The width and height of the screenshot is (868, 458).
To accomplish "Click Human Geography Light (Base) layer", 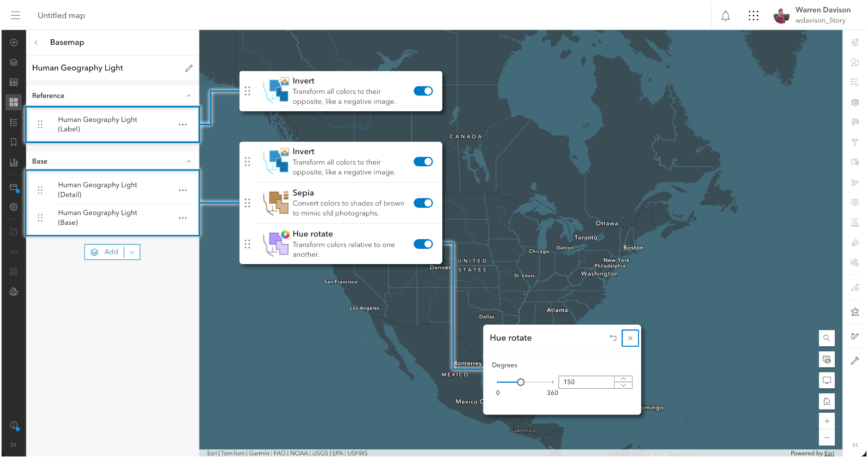I will [113, 218].
